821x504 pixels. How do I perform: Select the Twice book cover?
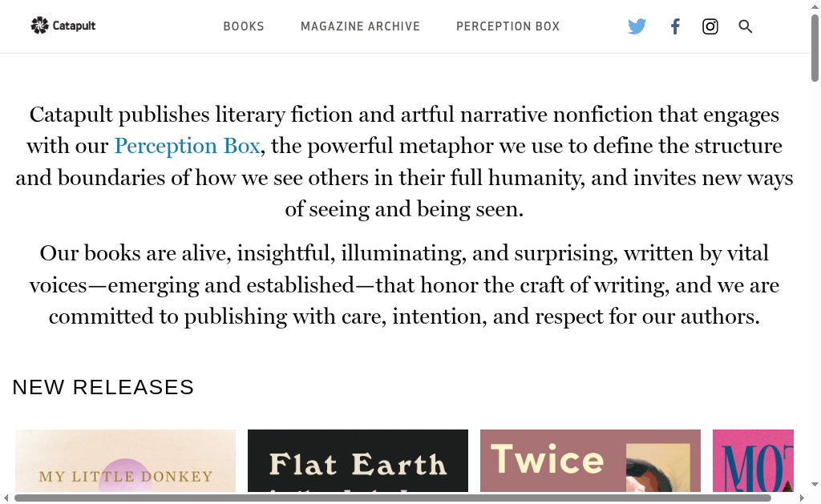590,461
